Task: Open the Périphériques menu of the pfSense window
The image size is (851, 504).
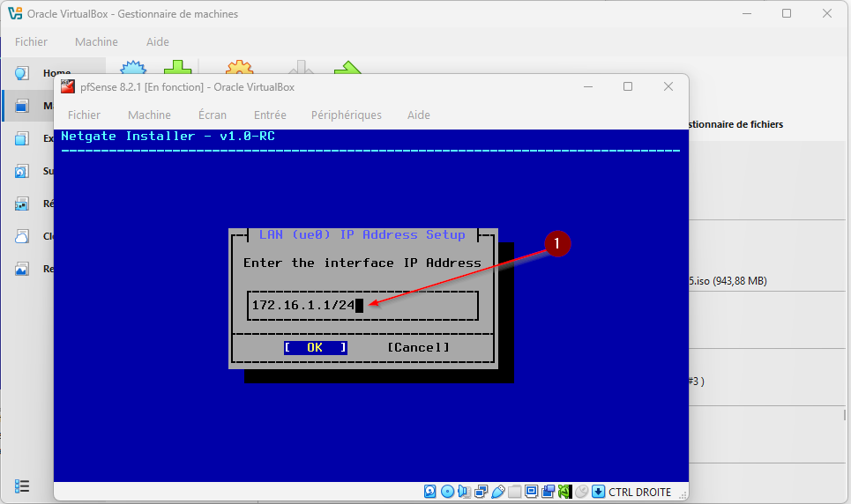Action: click(346, 115)
